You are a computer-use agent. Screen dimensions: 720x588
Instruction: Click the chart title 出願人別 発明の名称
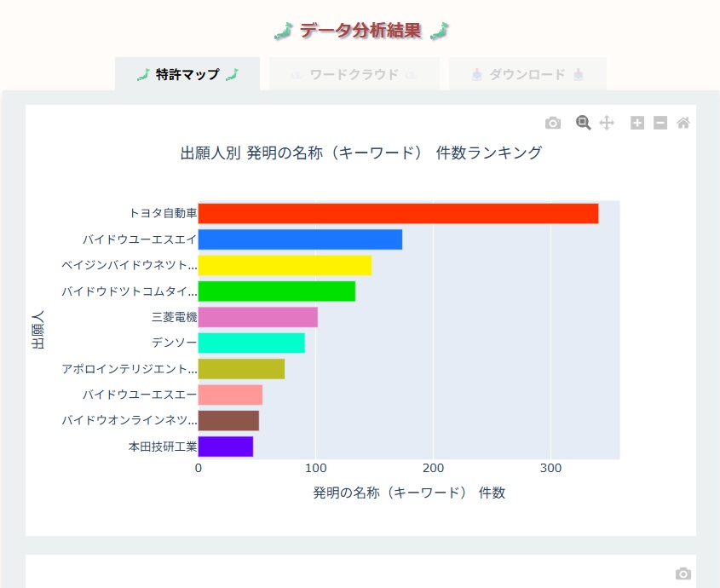coord(361,153)
